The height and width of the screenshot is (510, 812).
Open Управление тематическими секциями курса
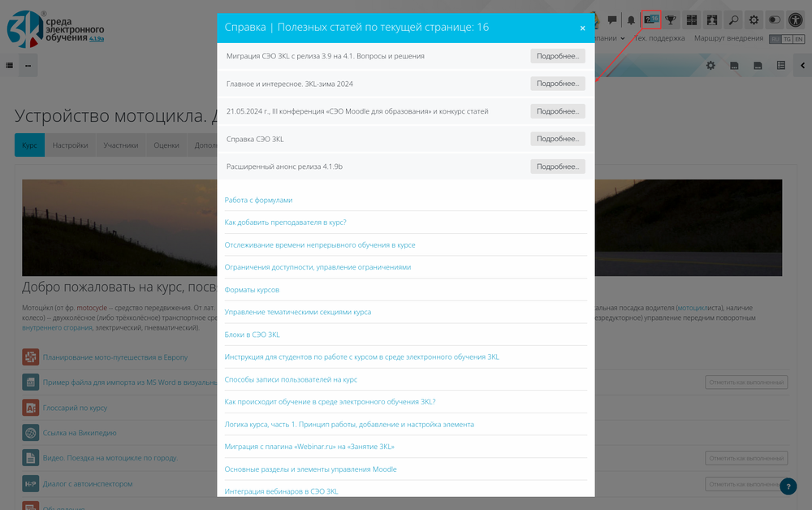tap(298, 312)
